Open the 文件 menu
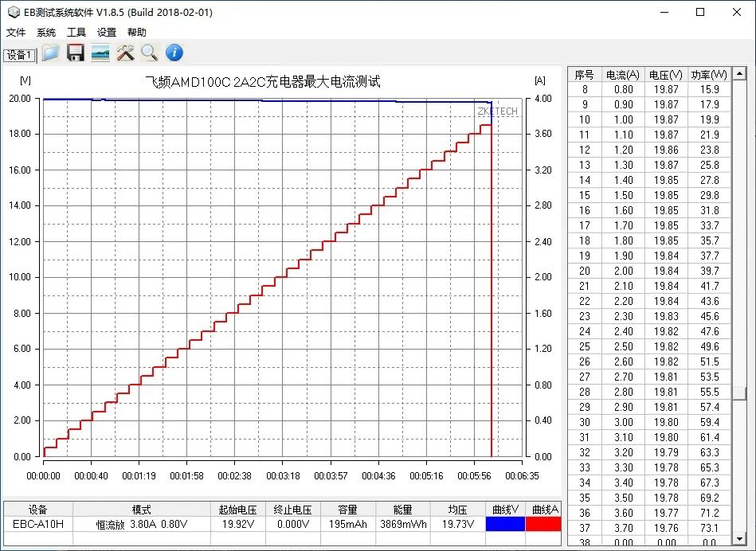The height and width of the screenshot is (551, 756). point(15,33)
